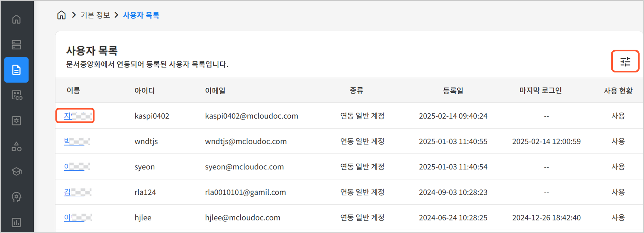Click the graduation cap sidebar icon

coord(16,171)
